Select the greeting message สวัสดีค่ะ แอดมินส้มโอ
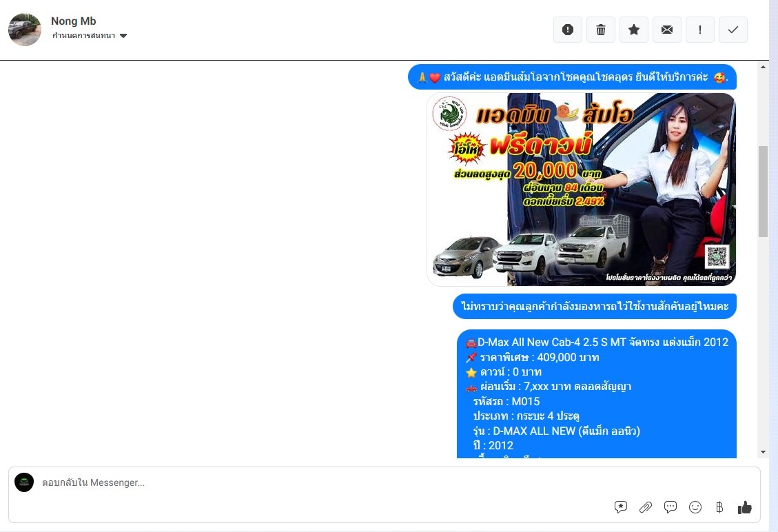Screen dimensions: 778x532 click(572, 77)
